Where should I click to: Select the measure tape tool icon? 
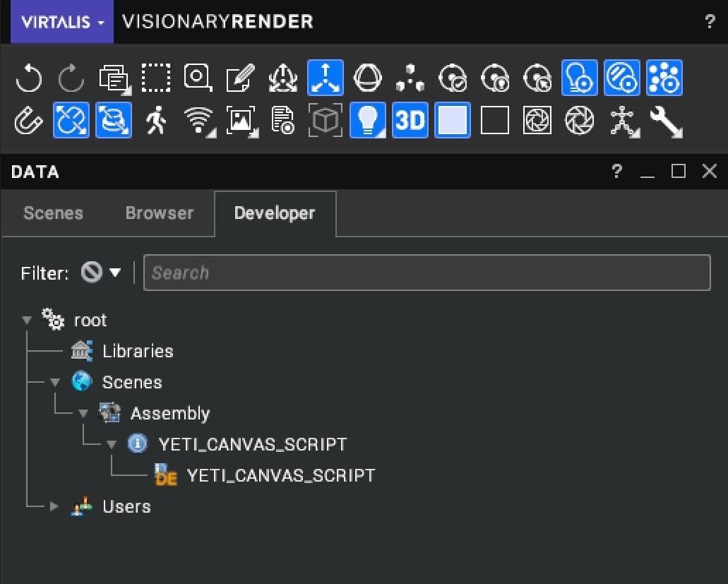198,78
